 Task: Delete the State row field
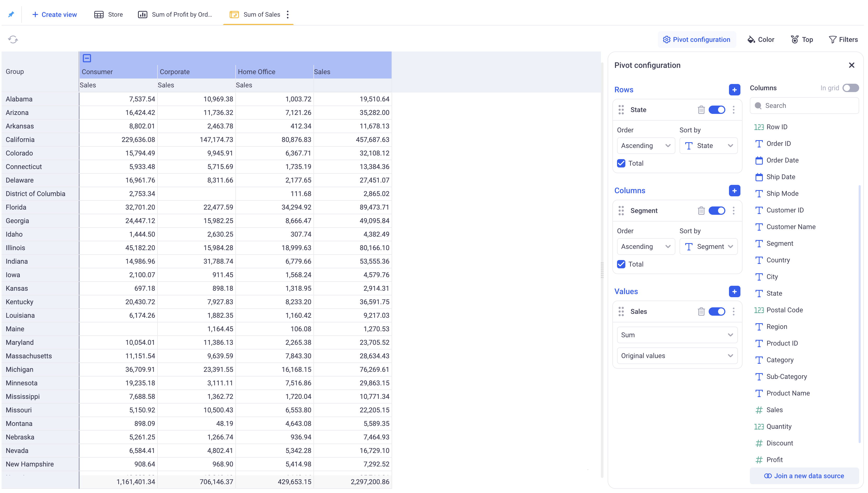(701, 110)
